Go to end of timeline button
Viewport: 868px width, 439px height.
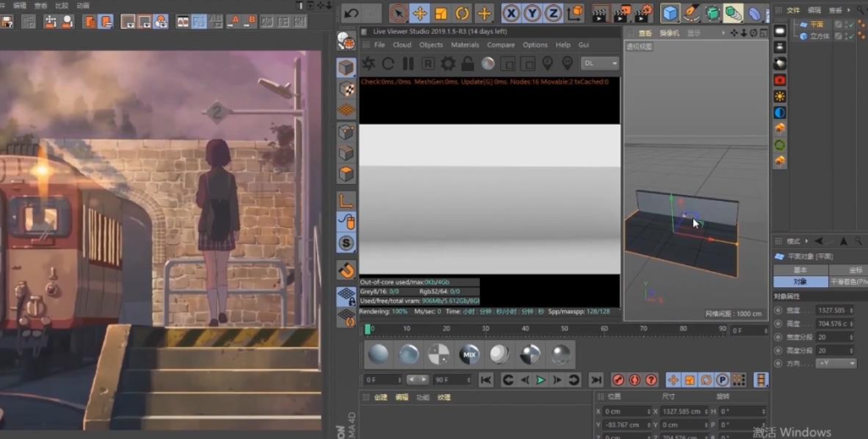click(596, 380)
